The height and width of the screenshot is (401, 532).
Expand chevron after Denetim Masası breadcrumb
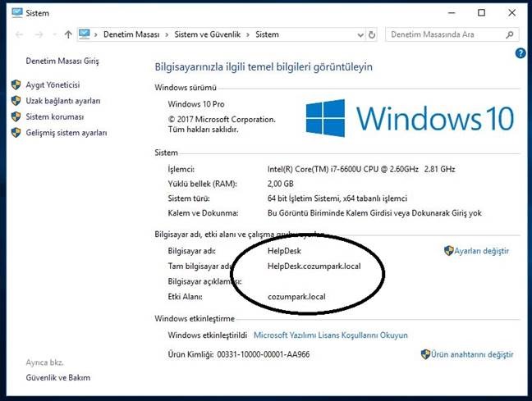click(167, 34)
